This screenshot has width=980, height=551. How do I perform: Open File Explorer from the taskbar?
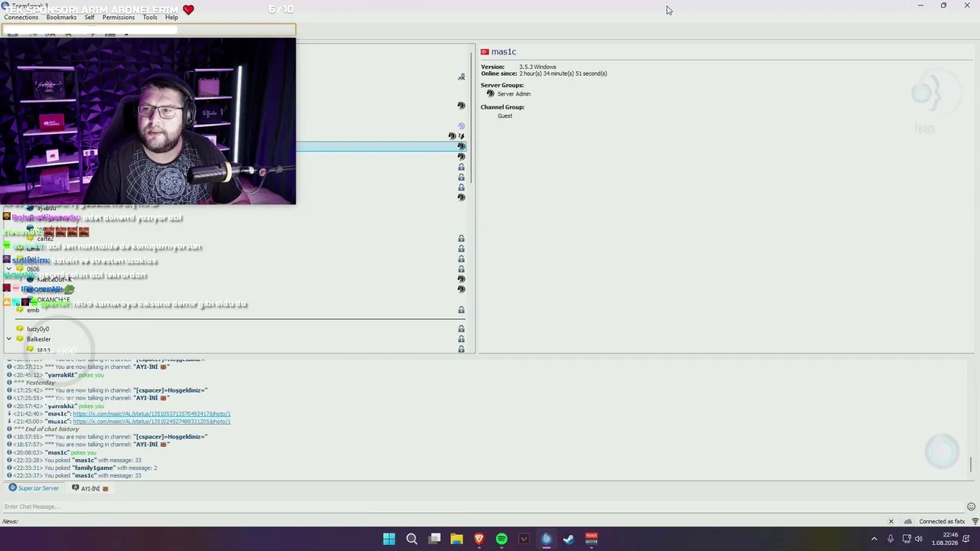coord(457,540)
